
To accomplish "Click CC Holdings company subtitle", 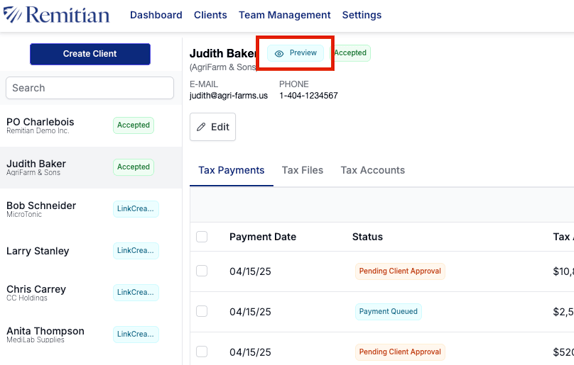I will pyautogui.click(x=27, y=298).
